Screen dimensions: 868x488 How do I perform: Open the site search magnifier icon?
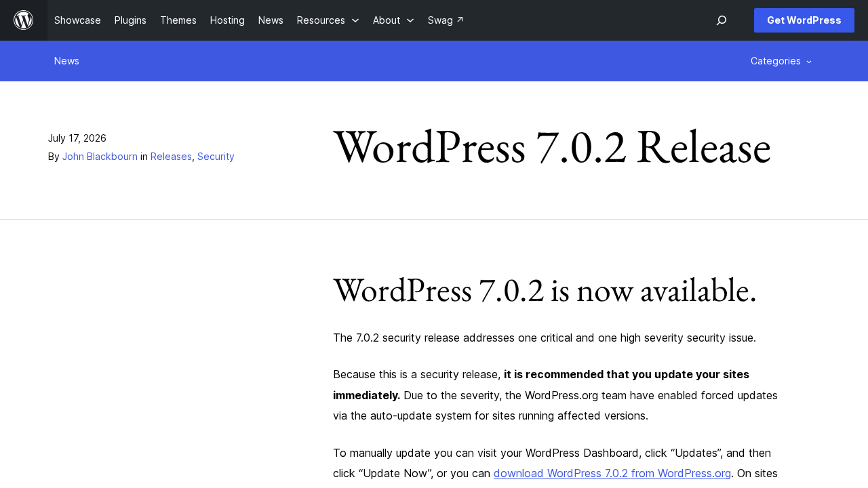[x=722, y=20]
